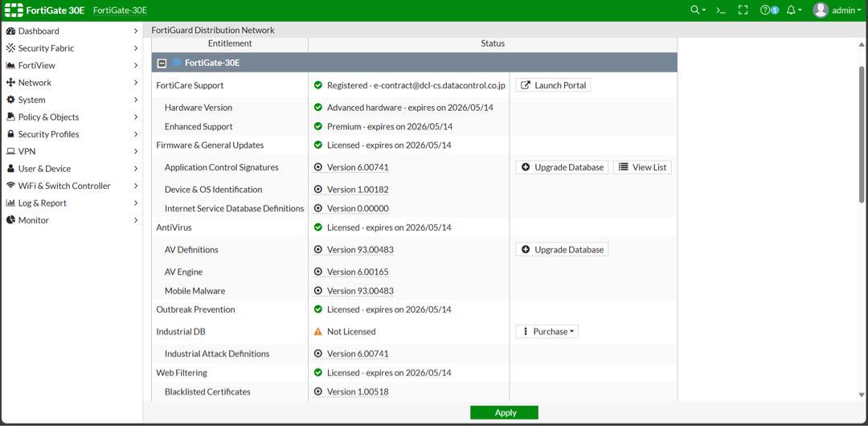Select Version 93.00483 for Mobile Malware

pos(360,290)
